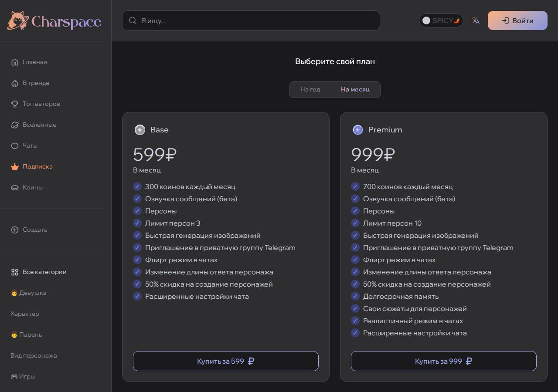Click checkmark beside Лимит персон 10
Viewport: 558px width, 392px height.
[x=355, y=223]
